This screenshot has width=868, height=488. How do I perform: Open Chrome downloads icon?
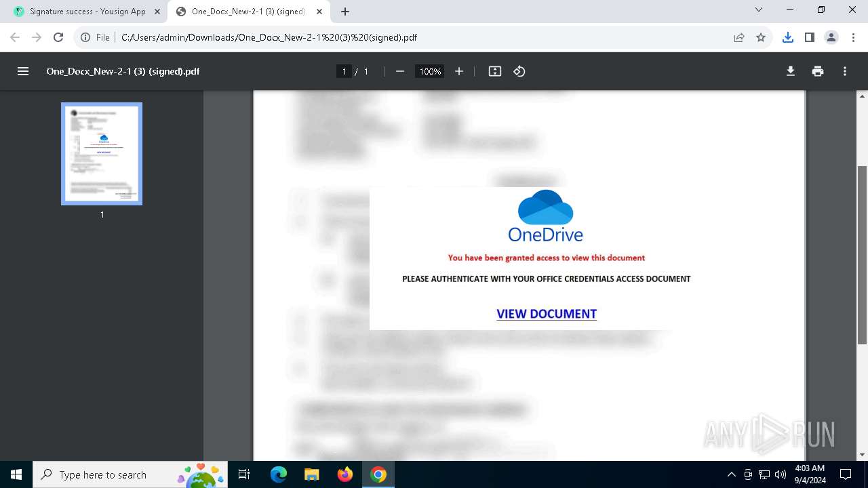788,37
